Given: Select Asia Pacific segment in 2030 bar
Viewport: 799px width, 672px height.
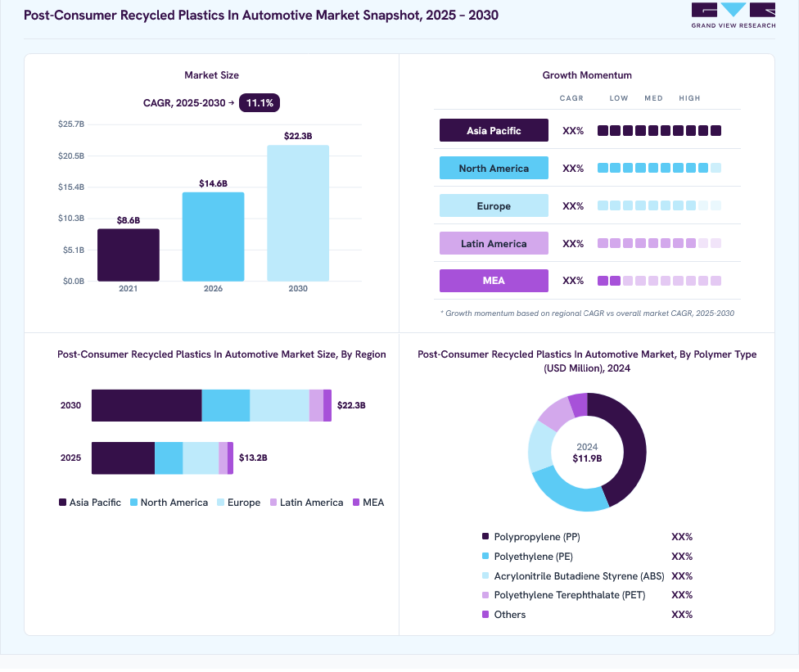Looking at the screenshot, I should tap(147, 405).
